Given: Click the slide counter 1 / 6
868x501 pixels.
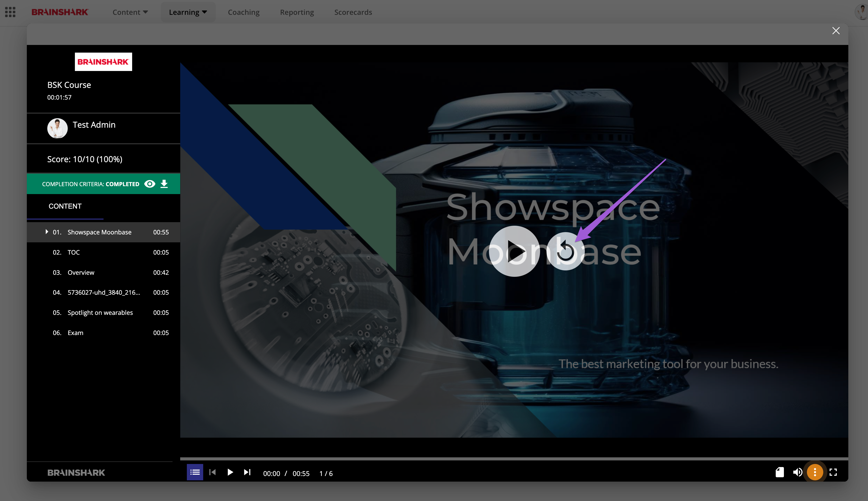Looking at the screenshot, I should tap(326, 473).
